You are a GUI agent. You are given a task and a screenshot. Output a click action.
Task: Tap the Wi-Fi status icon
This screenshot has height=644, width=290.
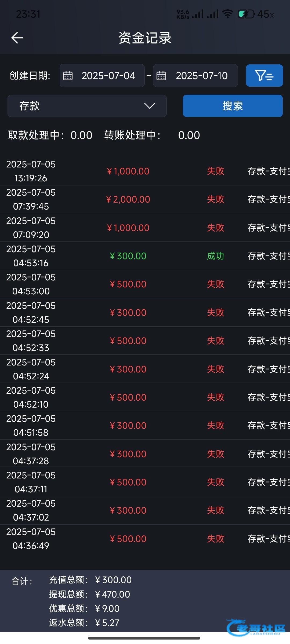[228, 14]
